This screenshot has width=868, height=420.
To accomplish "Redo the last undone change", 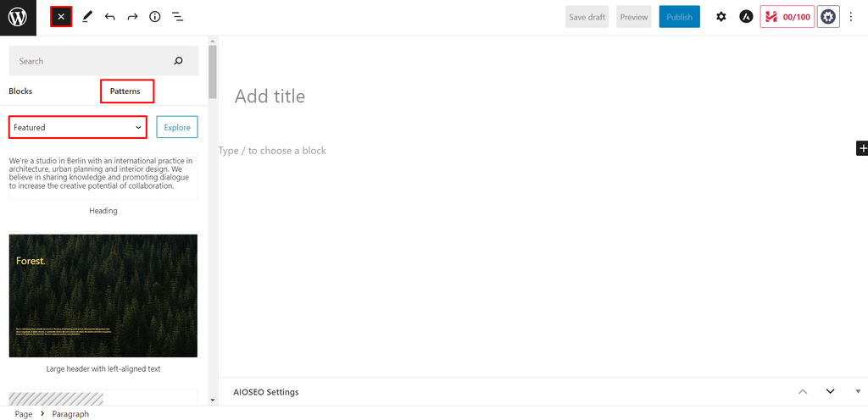I will coord(132,17).
